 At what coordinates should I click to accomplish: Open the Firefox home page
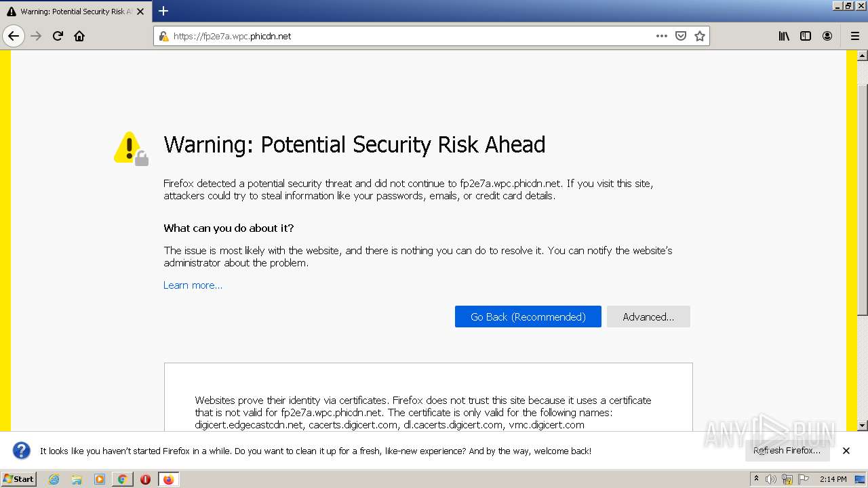(79, 36)
